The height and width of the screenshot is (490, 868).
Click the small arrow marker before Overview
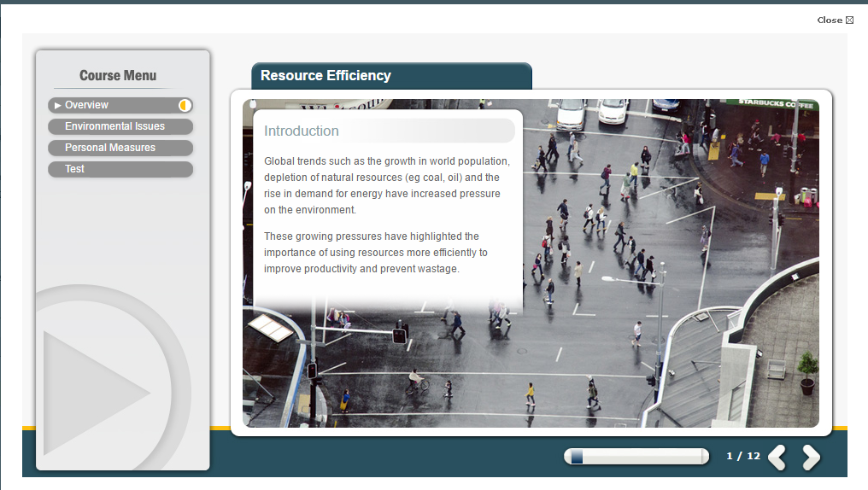(x=58, y=105)
